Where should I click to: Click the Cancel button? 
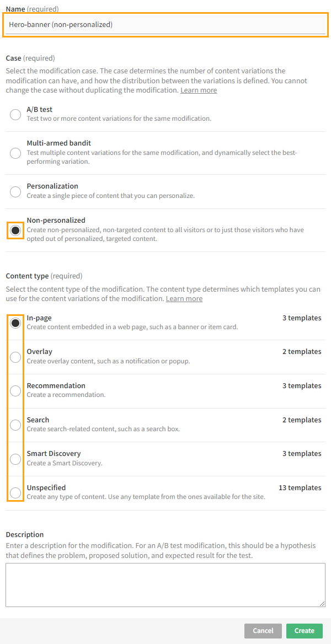[263, 631]
